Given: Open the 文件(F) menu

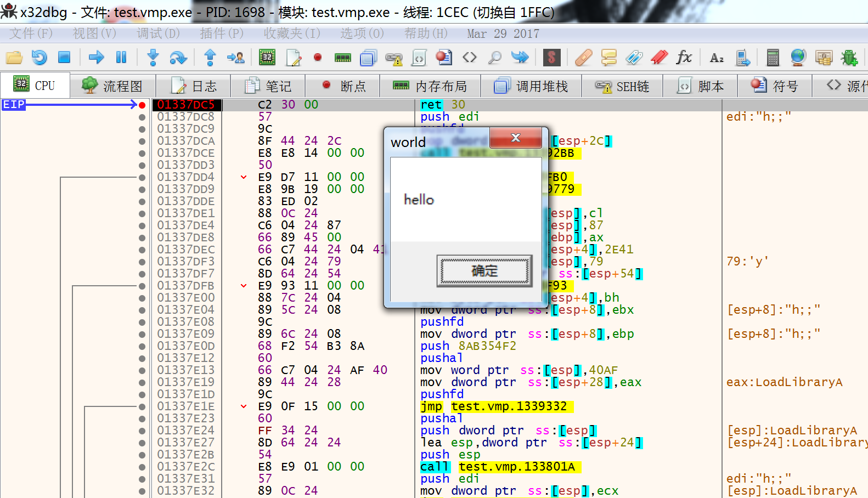Looking at the screenshot, I should (x=31, y=33).
